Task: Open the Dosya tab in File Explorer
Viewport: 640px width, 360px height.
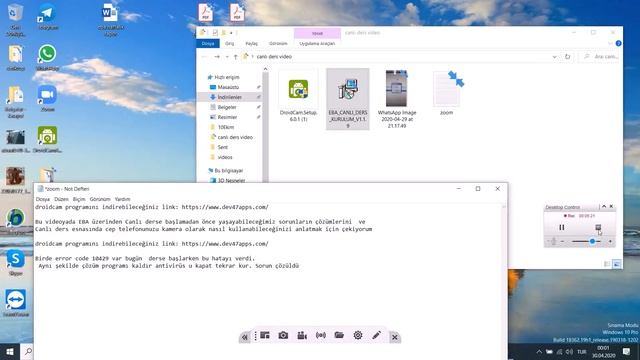Action: (208, 43)
